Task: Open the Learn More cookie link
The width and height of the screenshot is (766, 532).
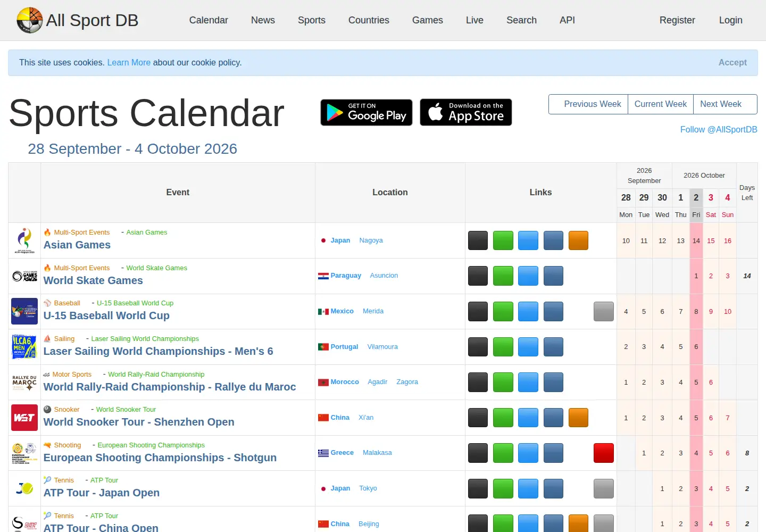Action: (x=129, y=63)
